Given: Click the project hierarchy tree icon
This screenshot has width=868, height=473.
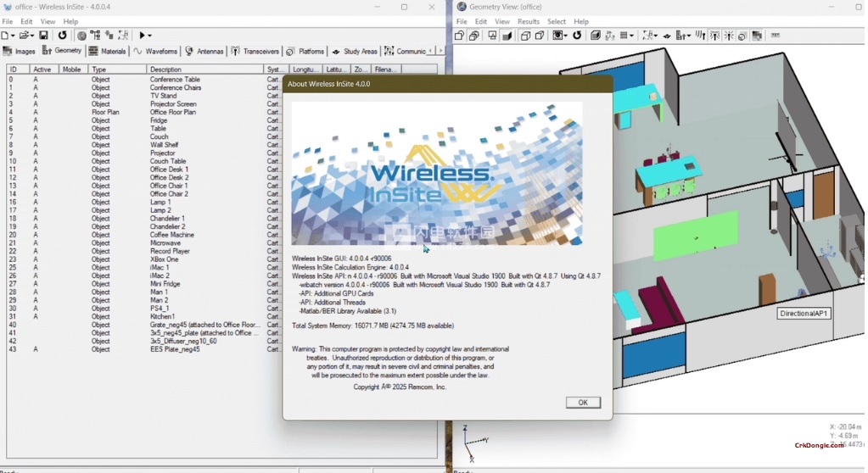Looking at the screenshot, I should [95, 36].
